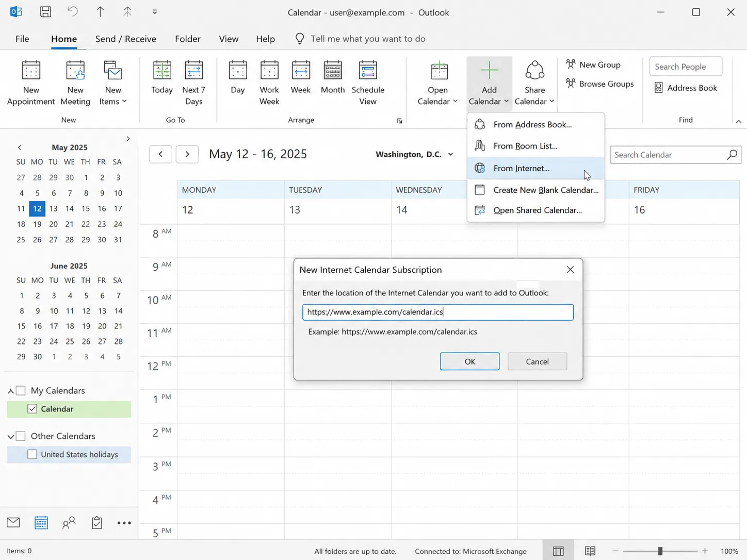Toggle the My Calendars group checkbox

(x=21, y=390)
